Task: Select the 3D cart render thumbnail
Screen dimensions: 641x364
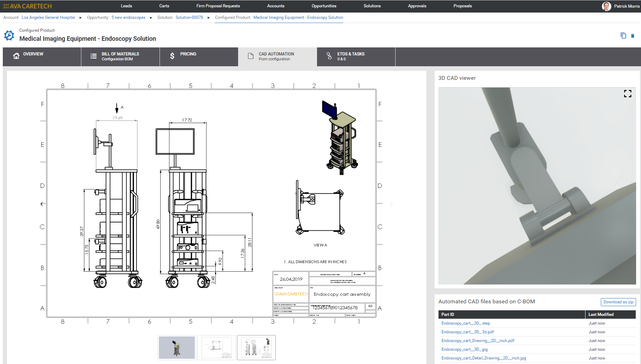Action: tap(177, 348)
